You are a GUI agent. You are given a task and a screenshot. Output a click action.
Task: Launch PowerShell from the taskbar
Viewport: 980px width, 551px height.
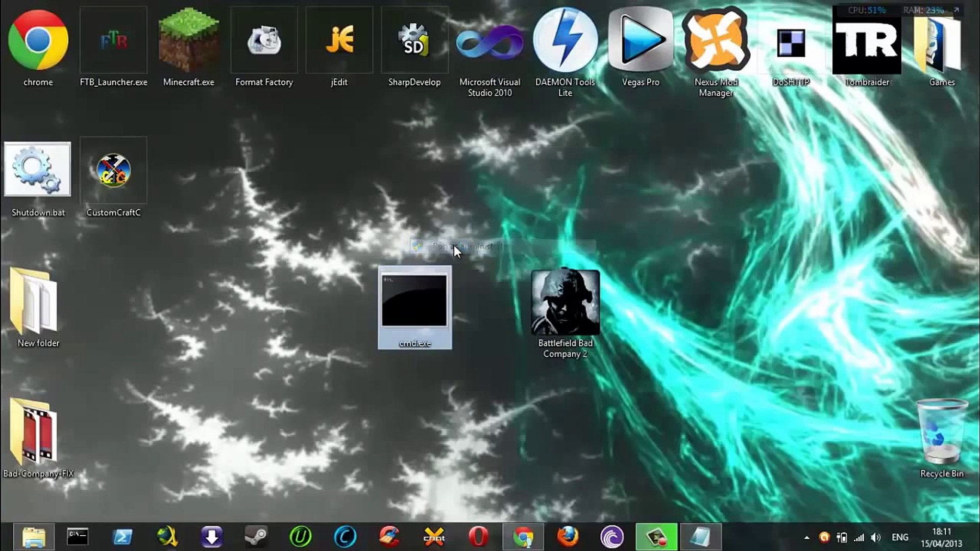pos(122,537)
